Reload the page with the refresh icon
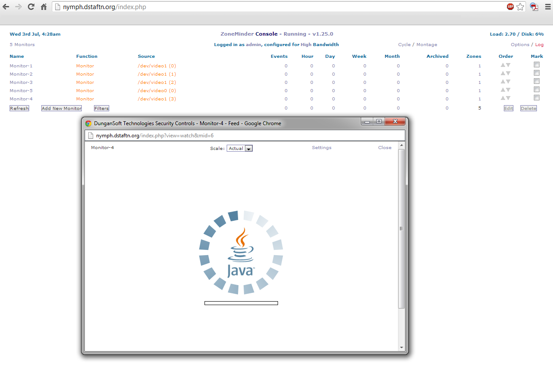This screenshot has height=392, width=553. pyautogui.click(x=31, y=7)
